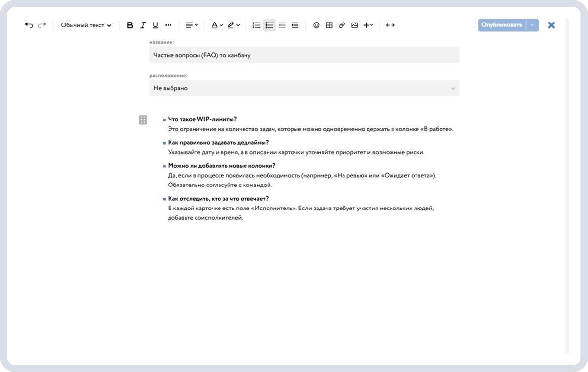Click the heading «Можно ли добавлять новые колонки?»
Viewport: 588px width, 372px height.
click(x=221, y=166)
